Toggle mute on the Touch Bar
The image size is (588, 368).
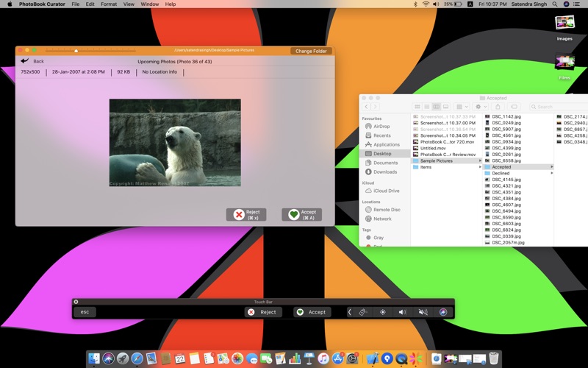(x=423, y=312)
